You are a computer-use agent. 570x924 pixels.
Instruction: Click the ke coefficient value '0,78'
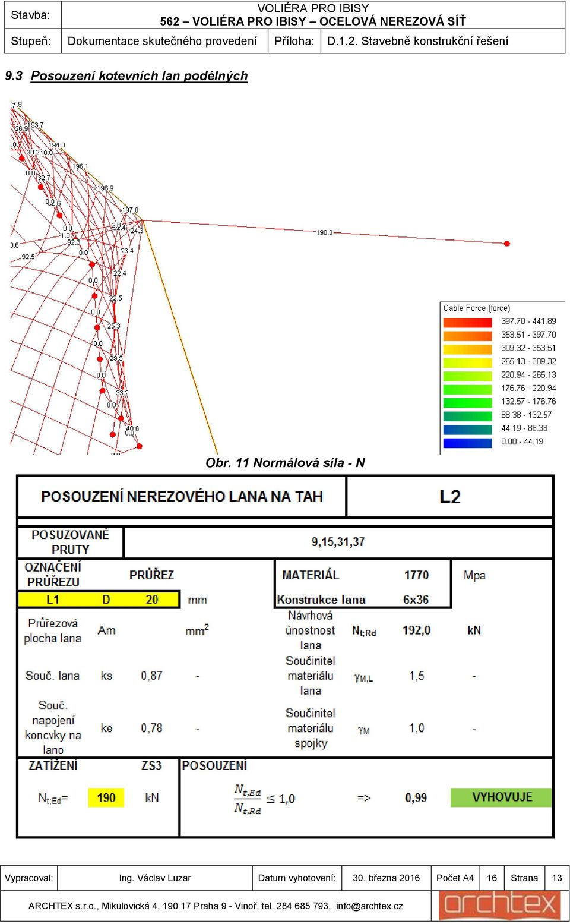click(x=151, y=728)
